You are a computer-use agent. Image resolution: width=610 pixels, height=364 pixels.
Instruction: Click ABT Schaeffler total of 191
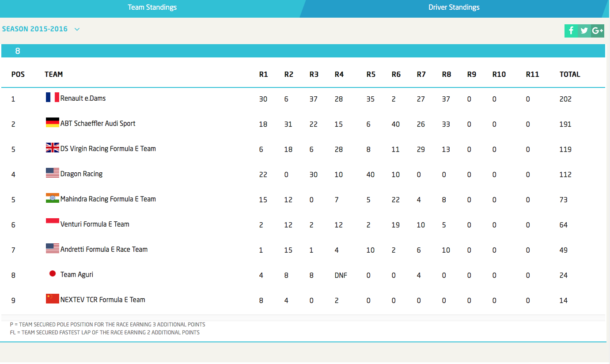[565, 124]
